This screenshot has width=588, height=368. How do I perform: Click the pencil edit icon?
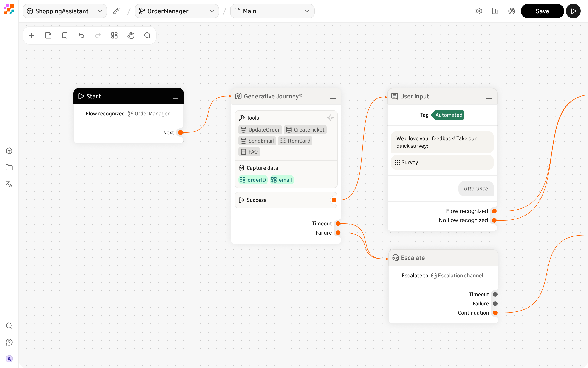pos(116,11)
